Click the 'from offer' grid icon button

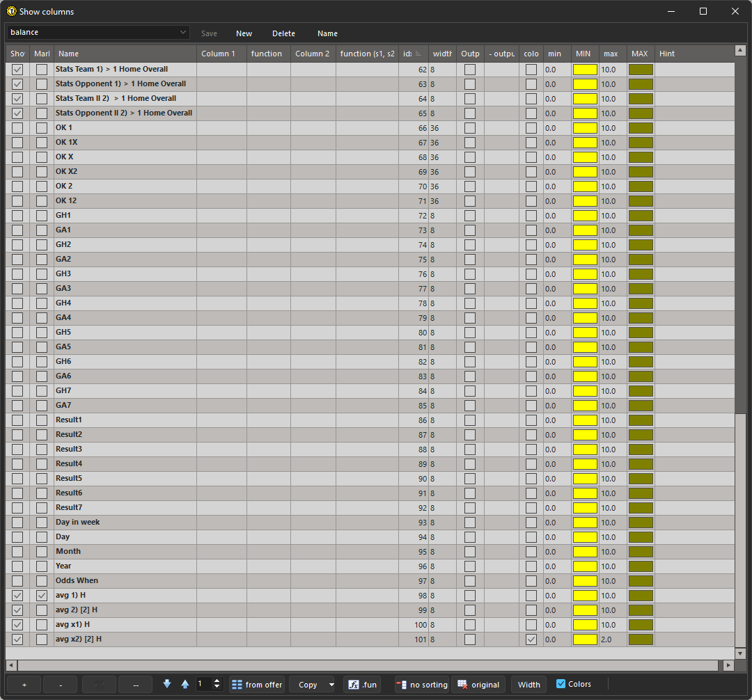coord(256,685)
